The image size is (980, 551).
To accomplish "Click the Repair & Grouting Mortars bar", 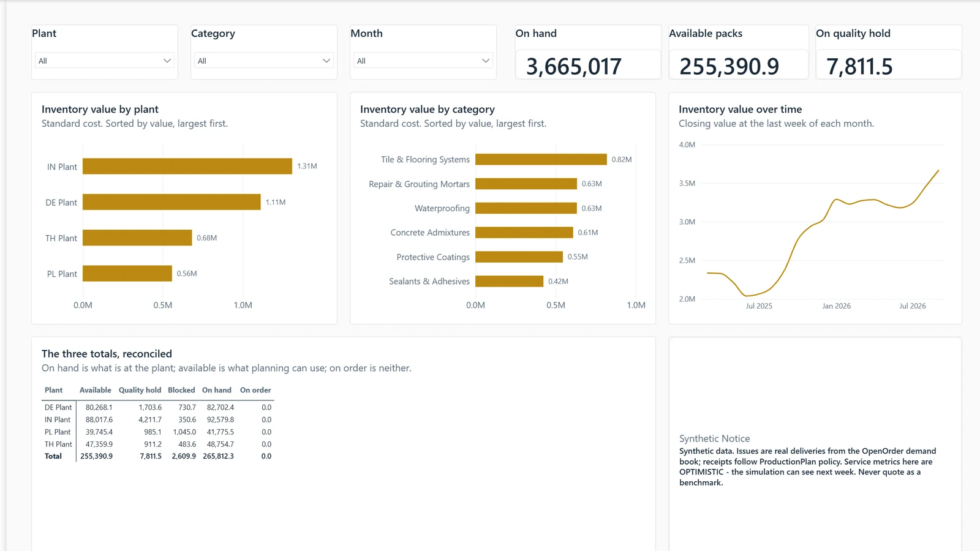I will pos(526,184).
